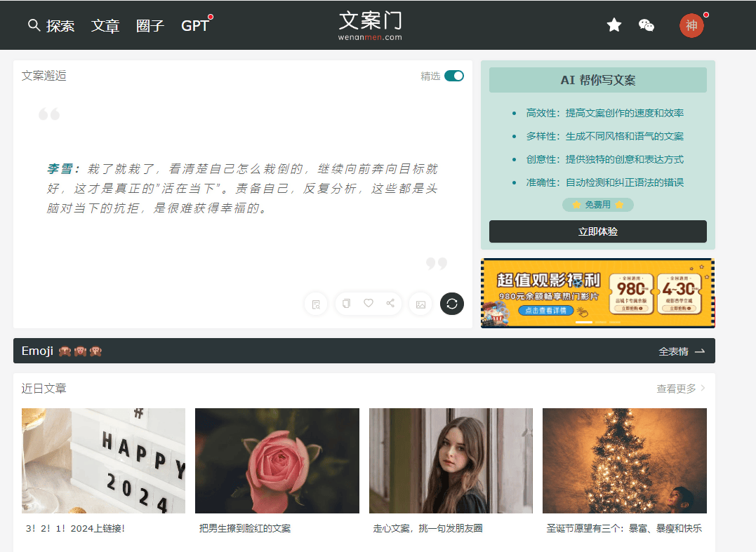The image size is (756, 552).
Task: Click the search magnifier icon beside 探索
Action: click(34, 25)
